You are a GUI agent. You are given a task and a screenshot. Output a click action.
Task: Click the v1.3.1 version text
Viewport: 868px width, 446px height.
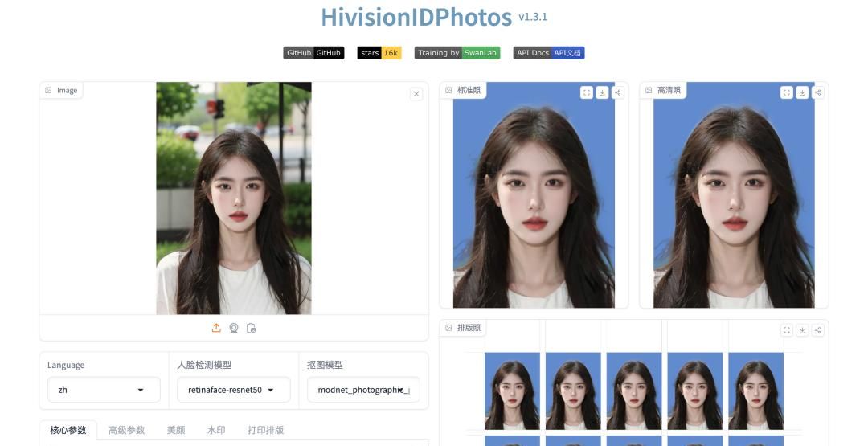533,17
